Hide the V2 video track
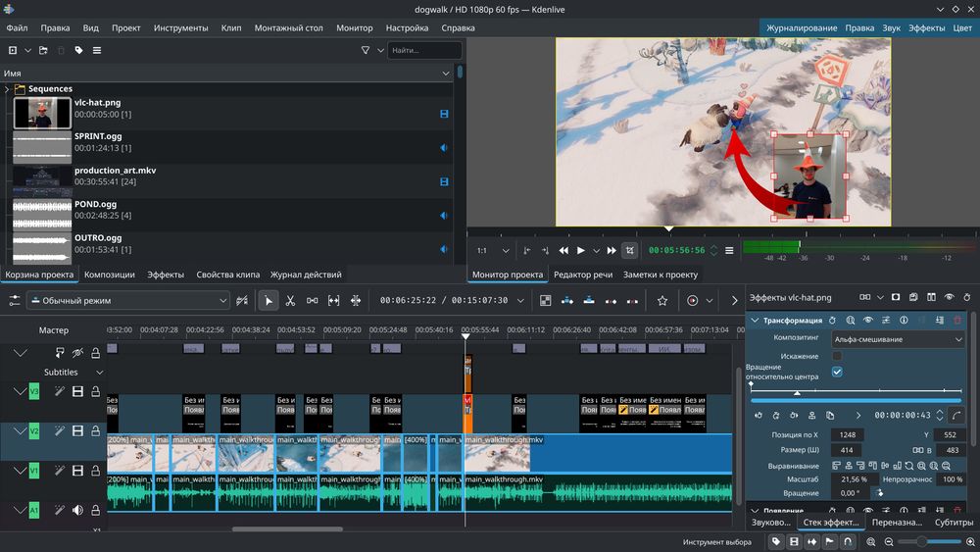The height and width of the screenshot is (552, 980). point(77,430)
